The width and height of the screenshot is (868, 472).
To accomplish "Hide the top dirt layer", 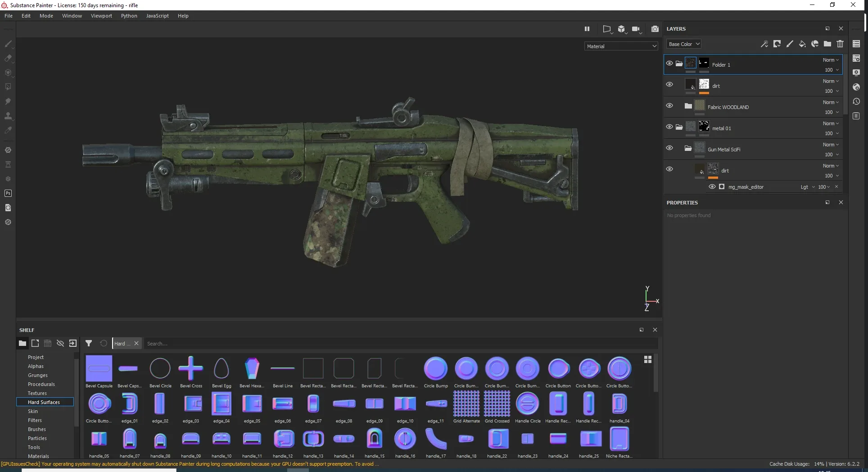I will point(669,84).
